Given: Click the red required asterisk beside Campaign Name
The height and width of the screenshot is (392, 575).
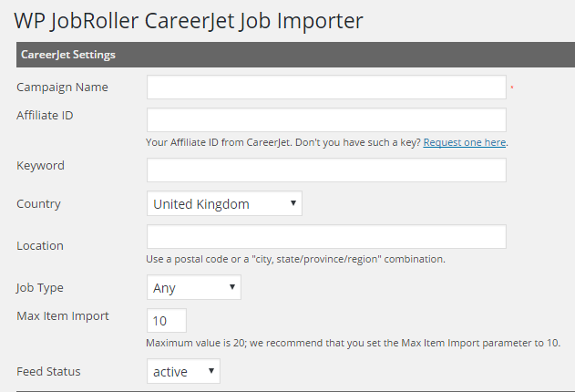Looking at the screenshot, I should point(512,88).
